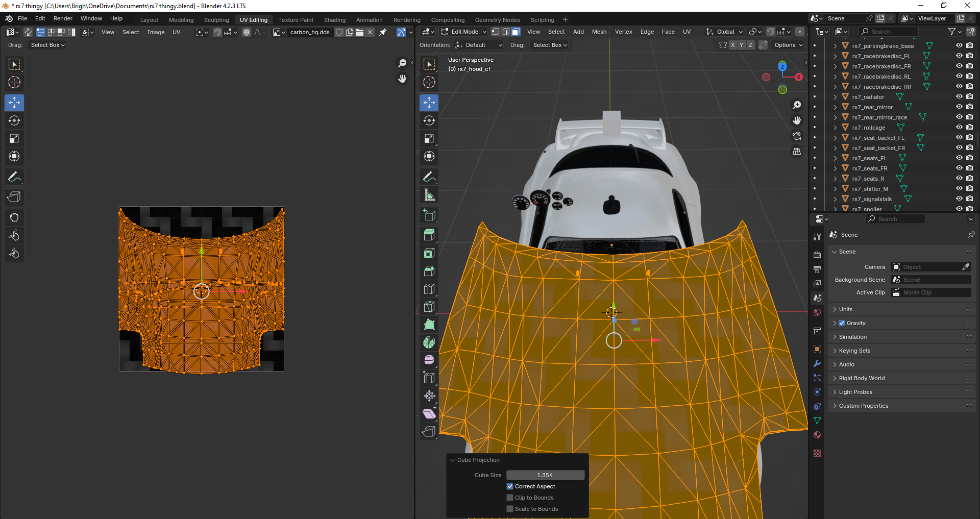Expand the rx7_rollcage tree item

click(x=835, y=128)
